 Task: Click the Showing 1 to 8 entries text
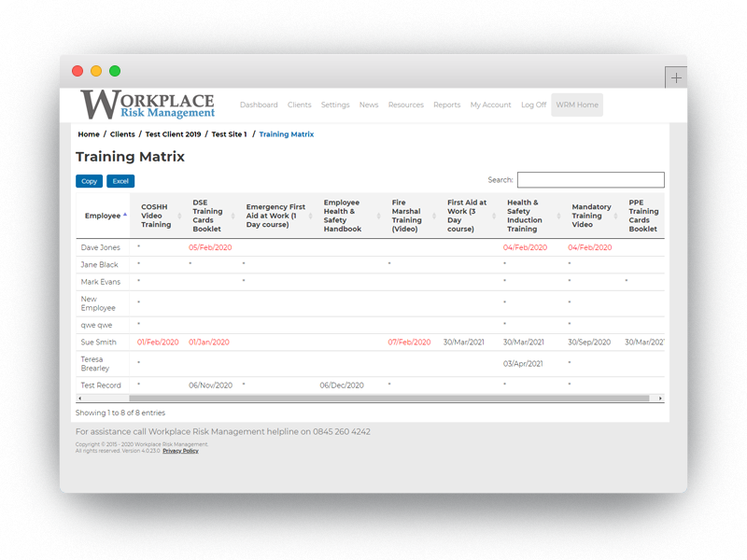(120, 413)
